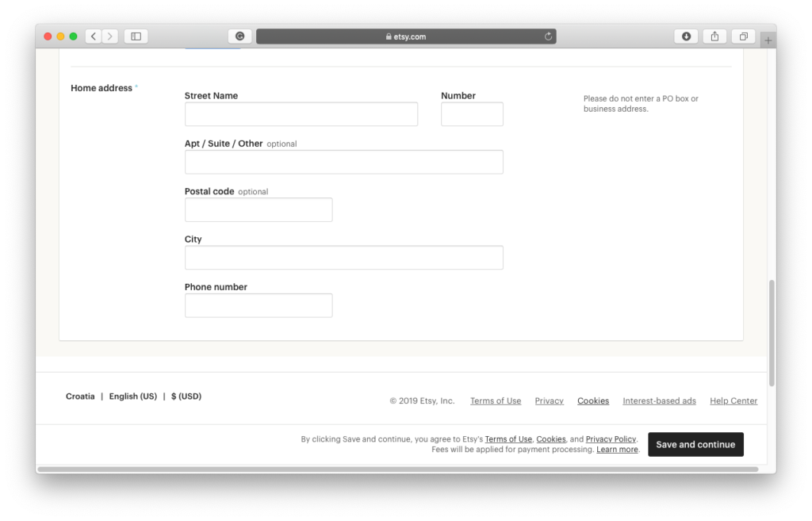Open a new tab with plus button

click(768, 40)
